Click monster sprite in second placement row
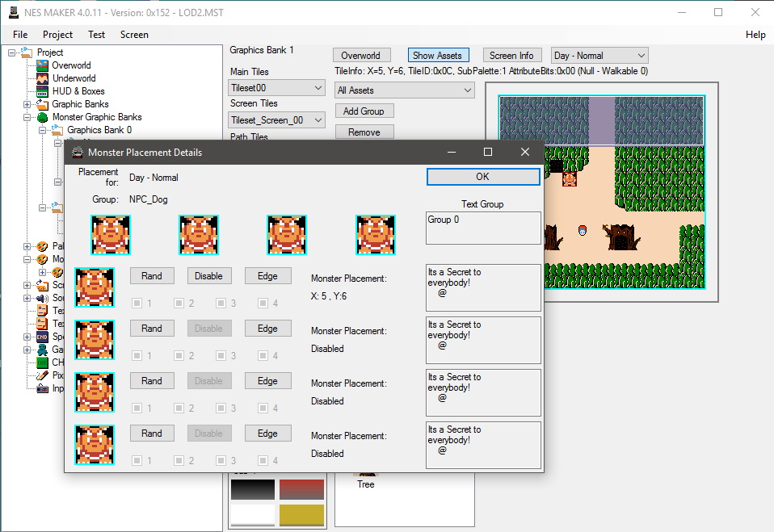 coord(95,340)
